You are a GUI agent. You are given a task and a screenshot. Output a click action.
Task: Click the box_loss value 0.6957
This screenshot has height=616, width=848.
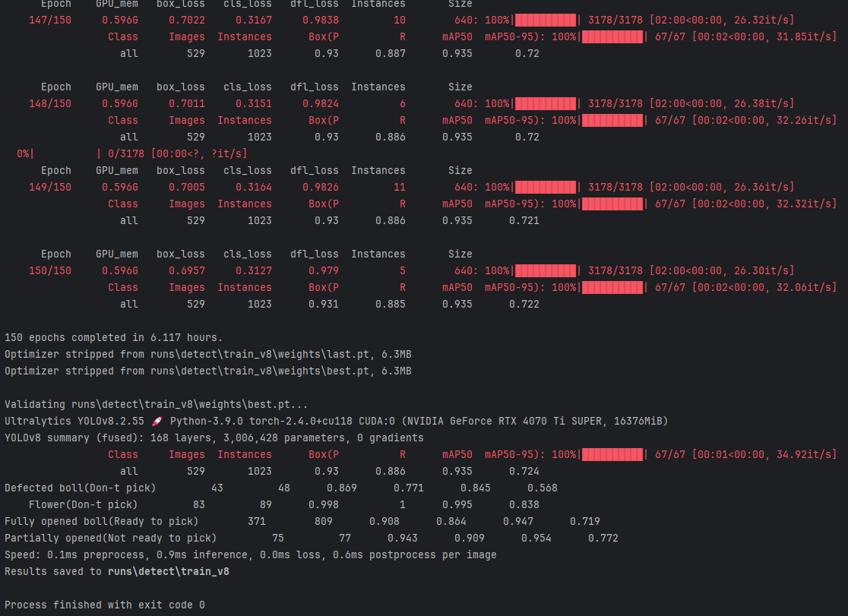[187, 271]
